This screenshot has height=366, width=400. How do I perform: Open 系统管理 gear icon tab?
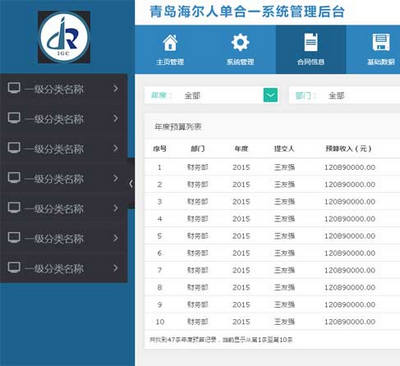pos(240,49)
